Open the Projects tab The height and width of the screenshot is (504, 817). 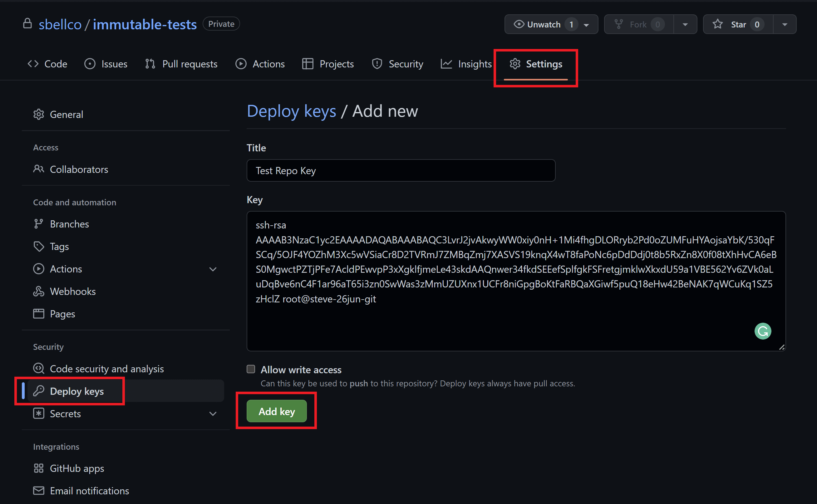point(328,64)
